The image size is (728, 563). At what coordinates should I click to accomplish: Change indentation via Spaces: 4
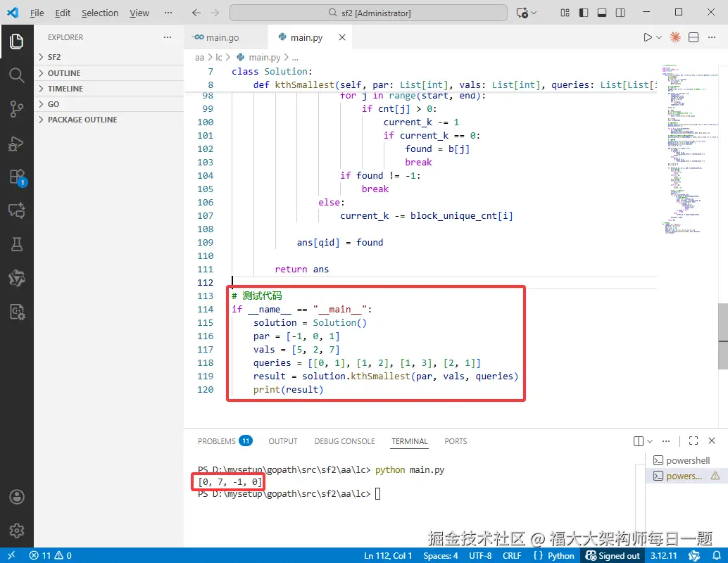(x=440, y=555)
